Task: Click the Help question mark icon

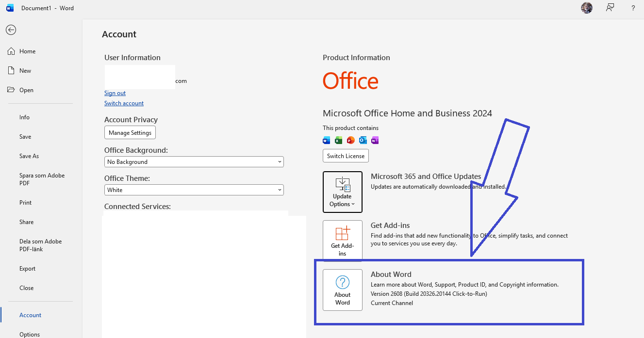Action: point(633,8)
